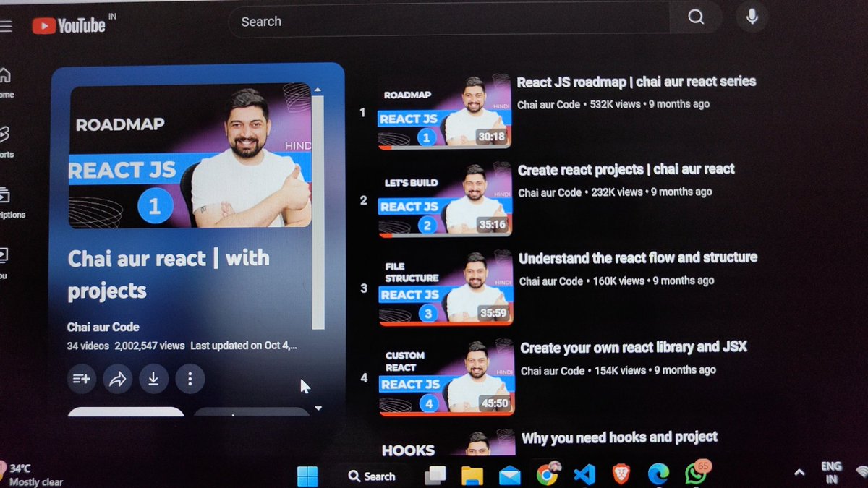Image resolution: width=868 pixels, height=488 pixels.
Task: Open 'Understand the react flow and structure'
Action: pos(638,258)
